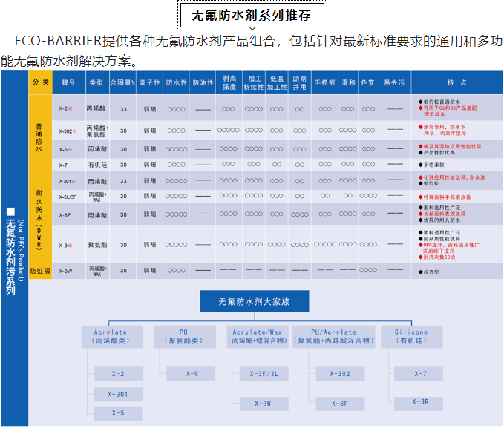Click the Acrylate/Wax category box

tap(256, 338)
